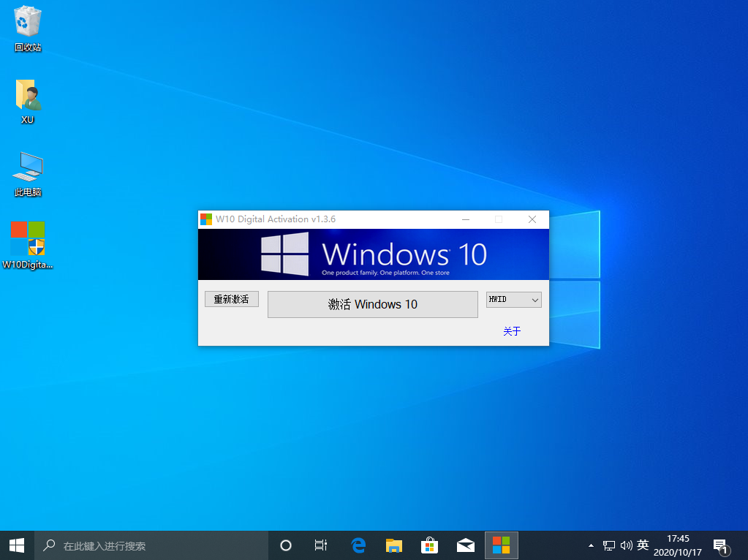Open File Explorer from the taskbar
Viewport: 748px width, 560px height.
(x=393, y=545)
